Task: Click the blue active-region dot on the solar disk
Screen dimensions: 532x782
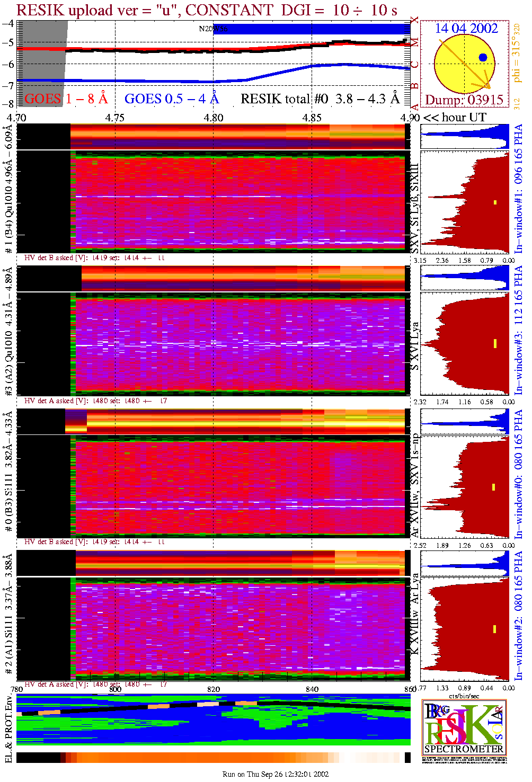Action: coord(483,58)
